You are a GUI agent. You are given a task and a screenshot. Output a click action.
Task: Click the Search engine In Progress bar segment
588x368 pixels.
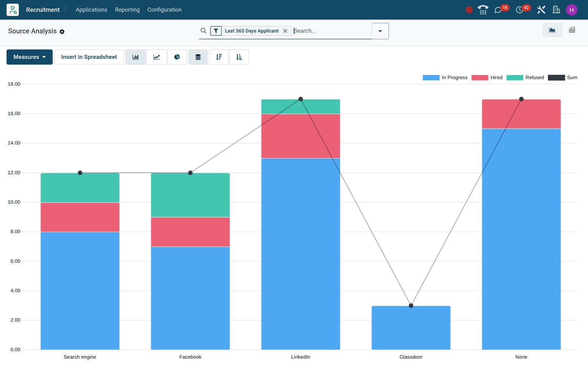pyautogui.click(x=80, y=291)
